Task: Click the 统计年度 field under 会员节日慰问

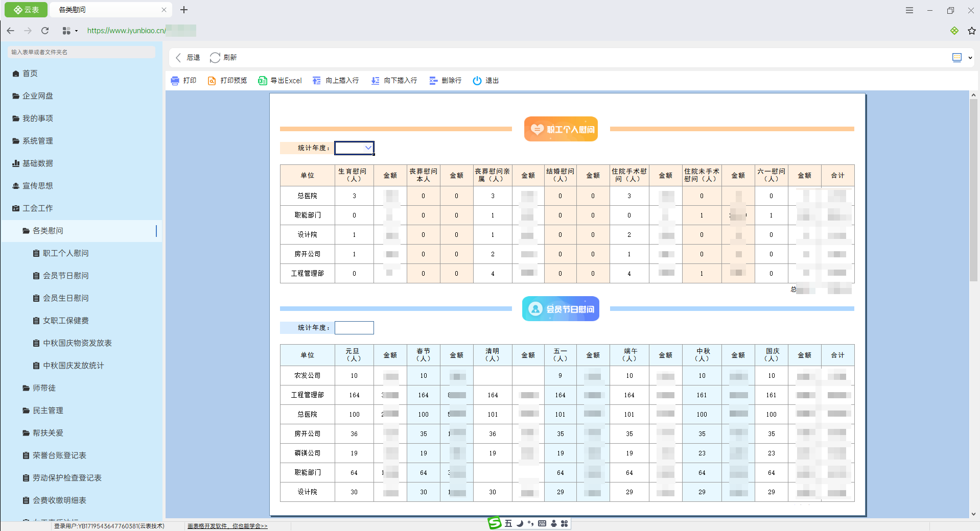Action: pos(354,328)
